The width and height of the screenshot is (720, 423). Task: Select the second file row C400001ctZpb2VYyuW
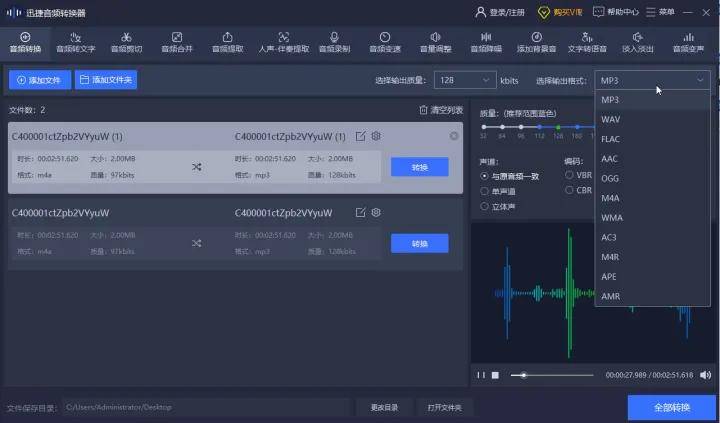coord(235,234)
